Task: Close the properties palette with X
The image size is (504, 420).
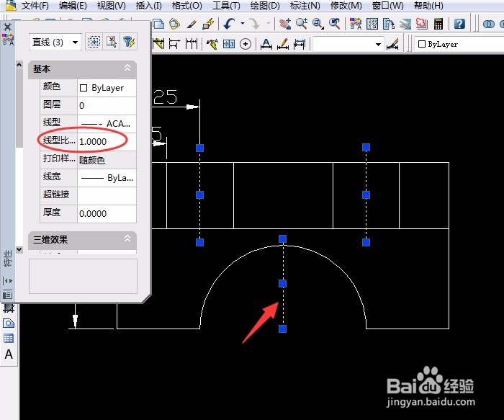Action: (7, 27)
